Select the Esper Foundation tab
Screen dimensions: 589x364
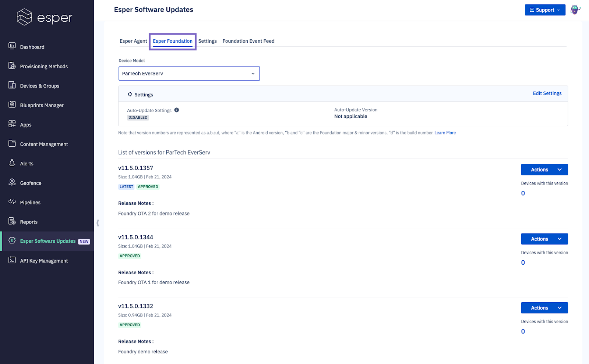coord(173,41)
